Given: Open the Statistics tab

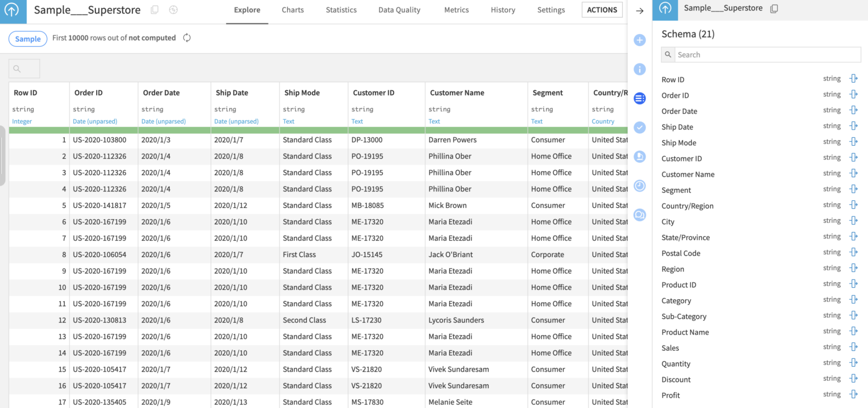Looking at the screenshot, I should coord(341,10).
